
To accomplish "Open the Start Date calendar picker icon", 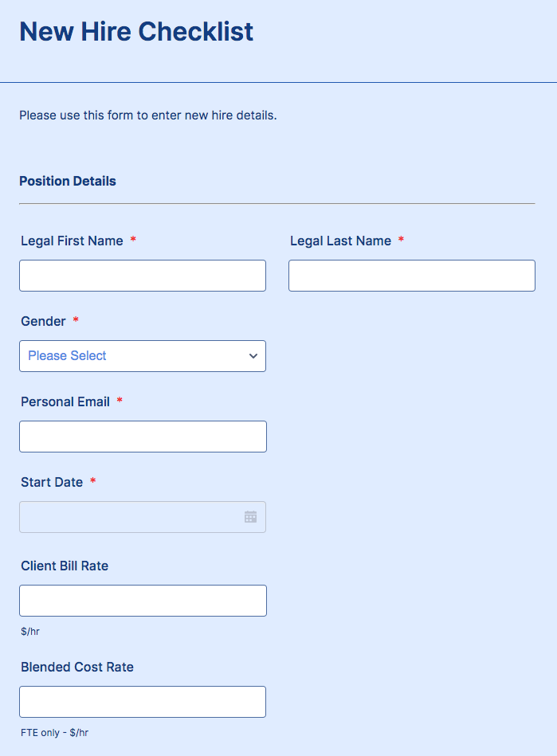I will [x=250, y=517].
